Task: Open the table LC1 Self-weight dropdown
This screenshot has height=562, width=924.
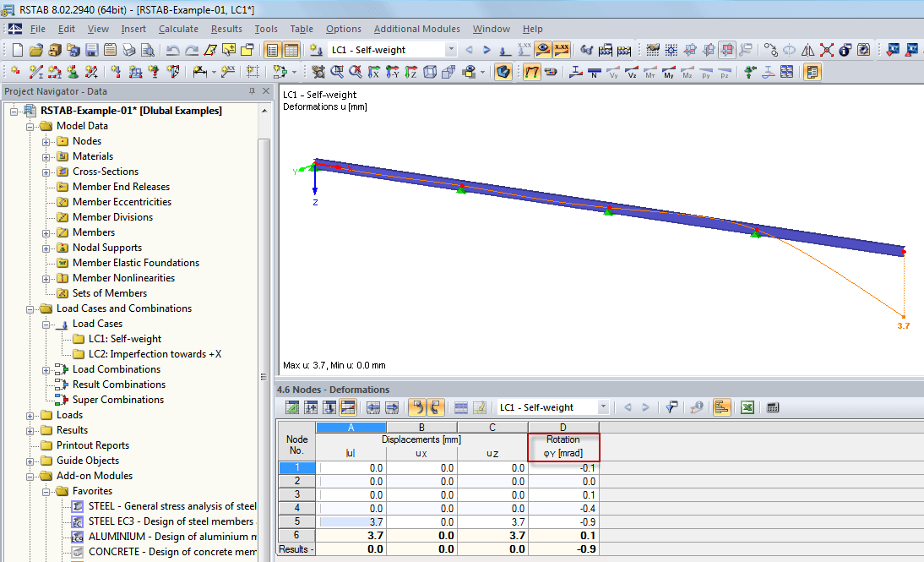Action: (x=603, y=407)
